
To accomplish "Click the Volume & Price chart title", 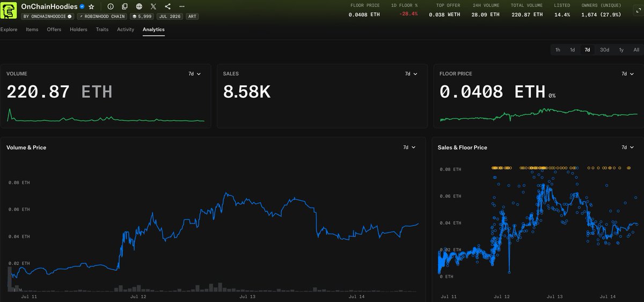I will (26, 147).
